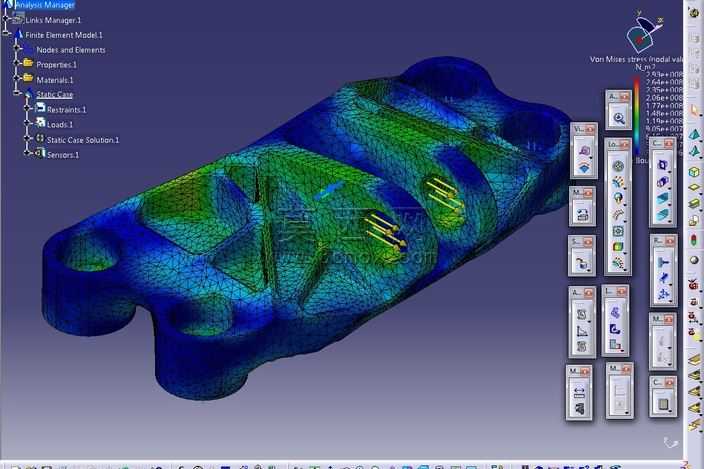
Task: Click the bottom restraint icon in the R... toolbar
Action: pyautogui.click(x=664, y=294)
